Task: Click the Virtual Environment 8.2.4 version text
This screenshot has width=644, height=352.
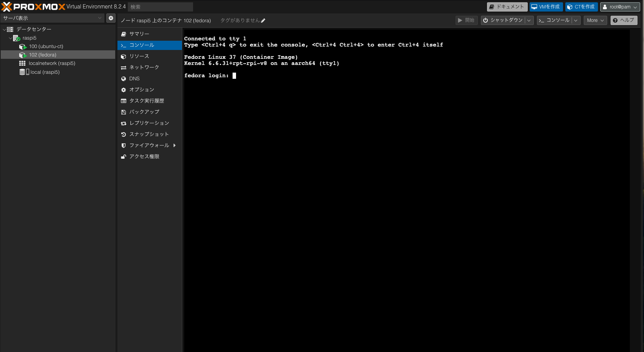Action: (x=96, y=7)
